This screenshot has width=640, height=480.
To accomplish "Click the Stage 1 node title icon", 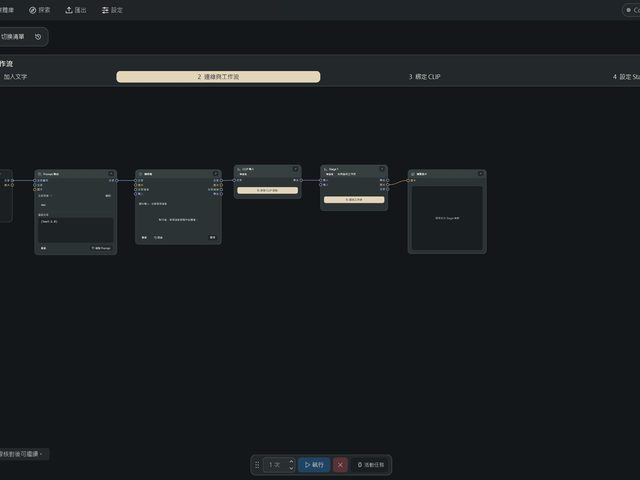I will pyautogui.click(x=325, y=169).
